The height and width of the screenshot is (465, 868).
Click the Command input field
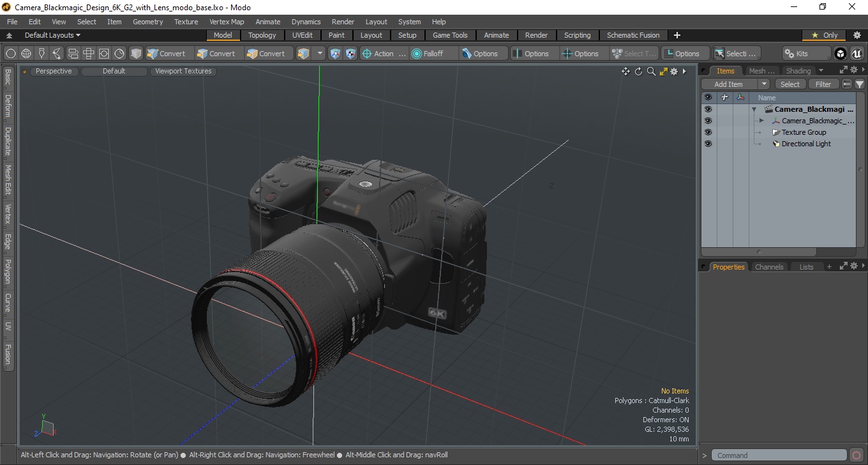(x=779, y=455)
